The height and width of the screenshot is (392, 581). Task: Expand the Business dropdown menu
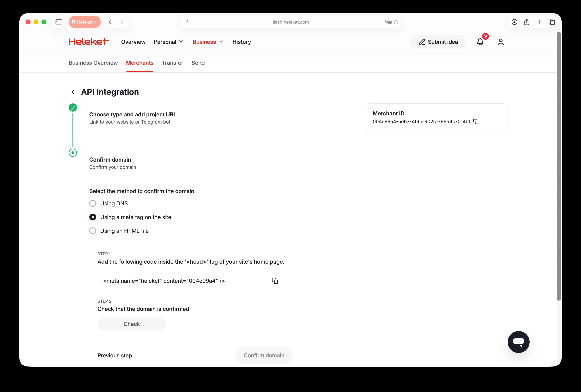[x=208, y=42]
